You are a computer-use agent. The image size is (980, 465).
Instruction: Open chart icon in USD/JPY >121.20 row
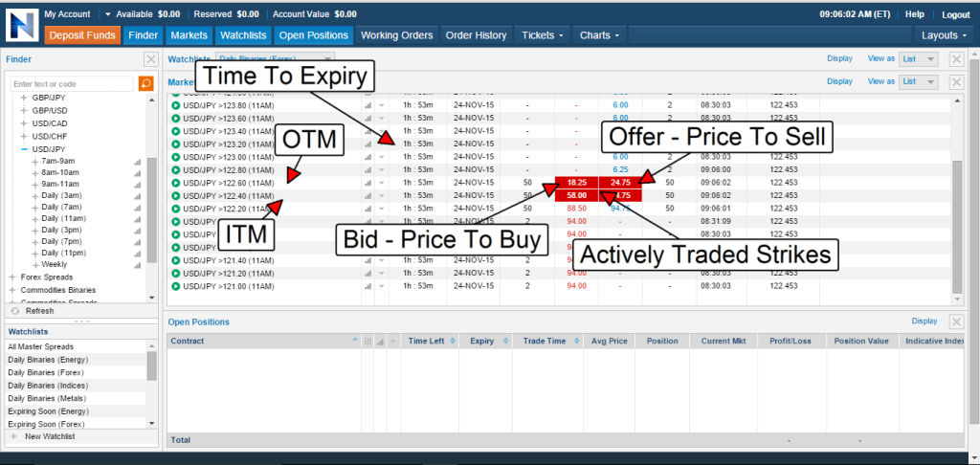367,273
